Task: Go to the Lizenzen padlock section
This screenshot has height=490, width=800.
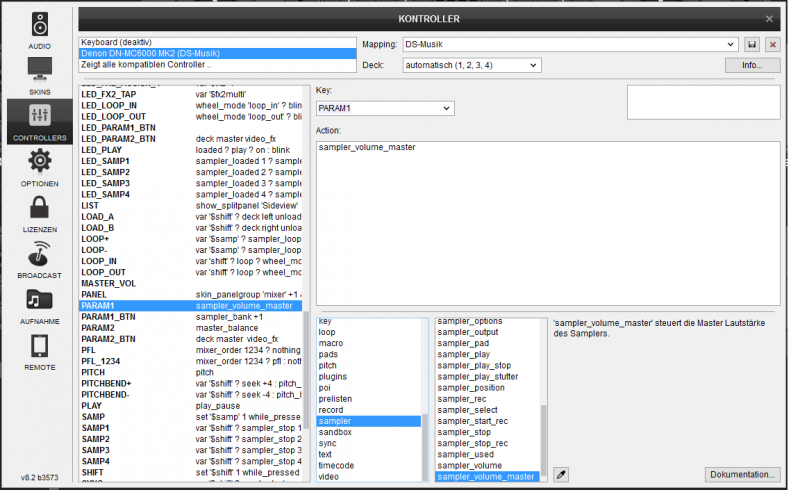Action: 39,213
